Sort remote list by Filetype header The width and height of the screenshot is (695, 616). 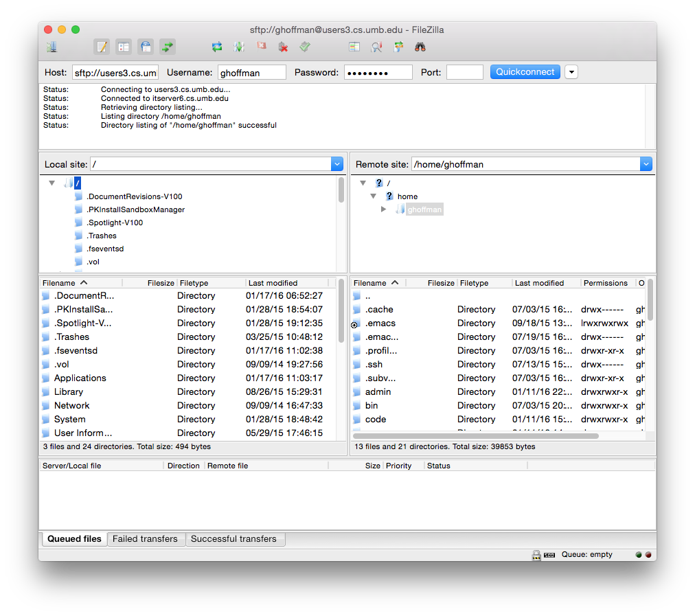point(484,283)
